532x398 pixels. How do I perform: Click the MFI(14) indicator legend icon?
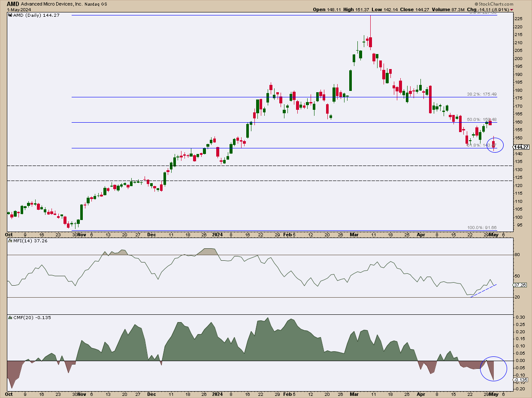click(x=11, y=241)
